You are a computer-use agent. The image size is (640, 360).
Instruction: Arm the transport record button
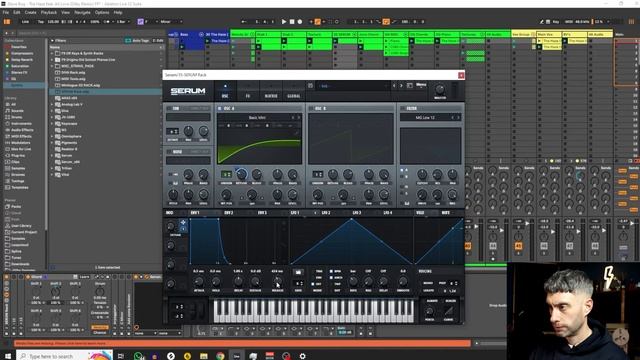pos(300,22)
